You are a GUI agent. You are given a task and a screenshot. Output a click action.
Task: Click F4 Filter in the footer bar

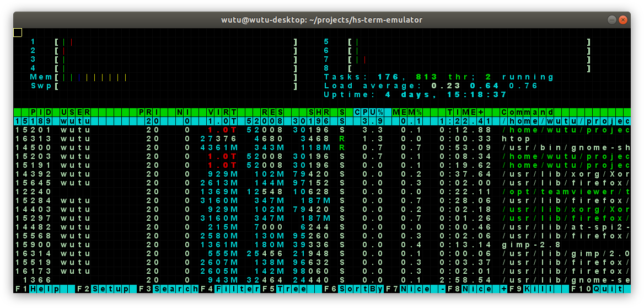tap(230, 289)
